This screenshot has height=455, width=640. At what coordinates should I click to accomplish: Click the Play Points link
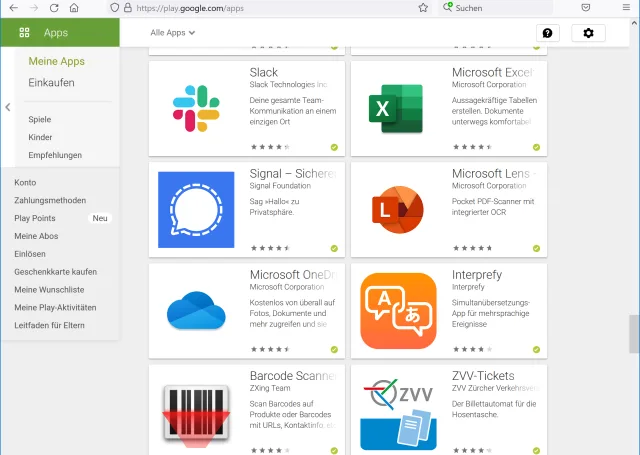(x=35, y=218)
